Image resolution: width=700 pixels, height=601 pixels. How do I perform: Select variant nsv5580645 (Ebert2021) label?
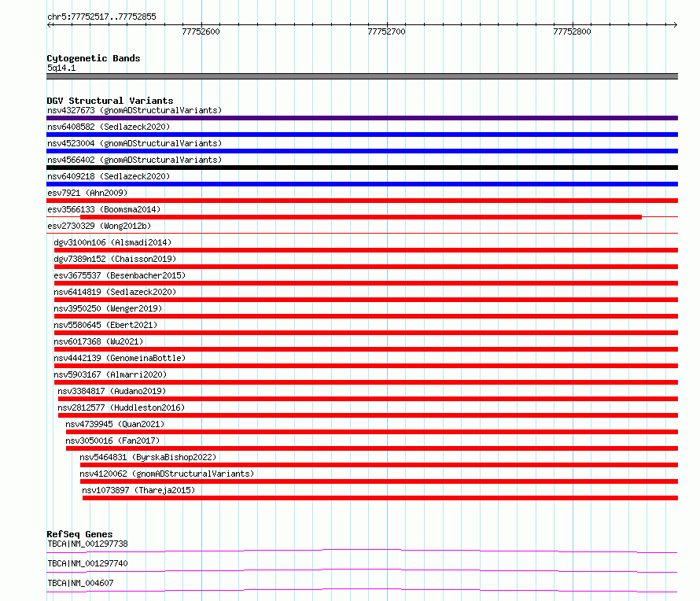105,325
